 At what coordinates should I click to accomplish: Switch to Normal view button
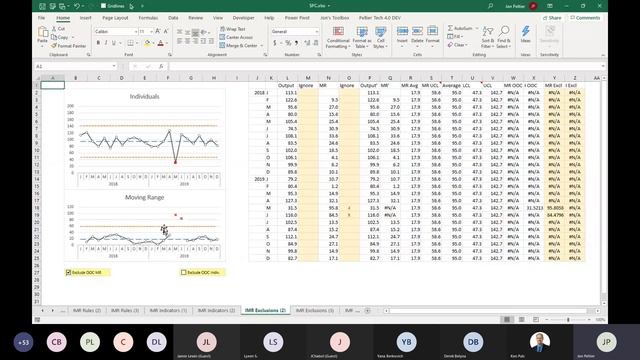coord(507,319)
